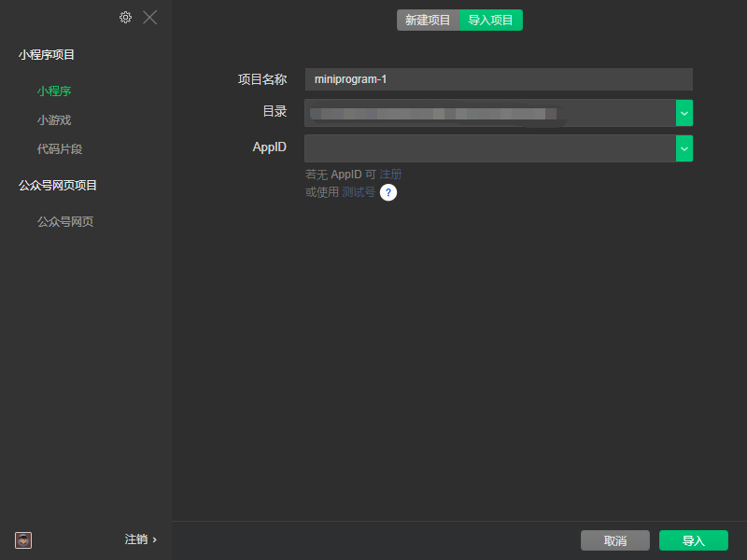Image resolution: width=747 pixels, height=560 pixels.
Task: Switch to the 新建项目 tab
Action: click(428, 20)
